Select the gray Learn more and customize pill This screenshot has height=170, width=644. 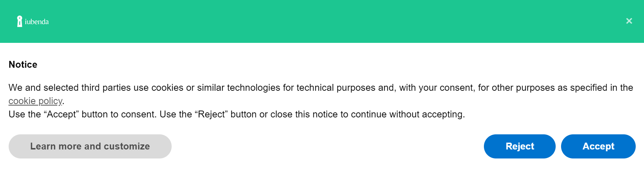[90, 146]
